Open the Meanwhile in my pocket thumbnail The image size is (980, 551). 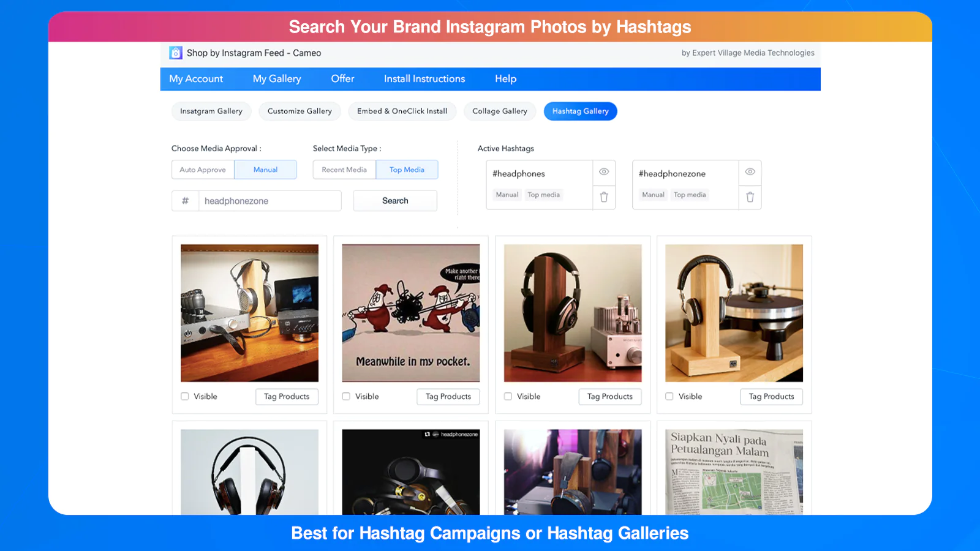pos(411,313)
